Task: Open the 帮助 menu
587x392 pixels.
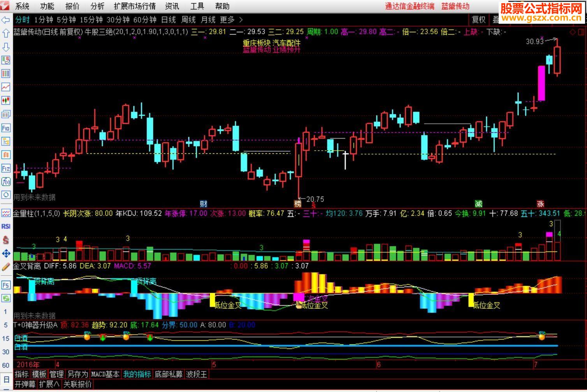Action: [x=222, y=6]
